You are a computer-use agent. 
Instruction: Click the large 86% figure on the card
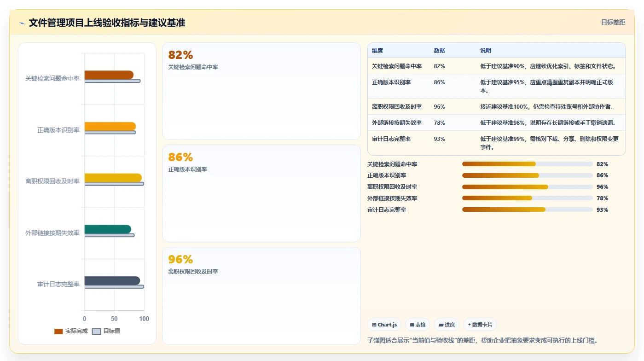pos(180,157)
